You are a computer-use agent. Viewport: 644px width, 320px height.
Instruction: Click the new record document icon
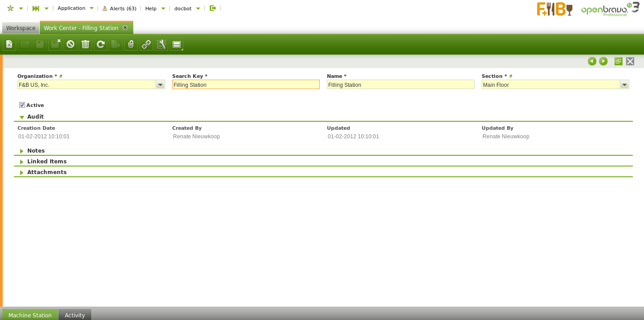[x=9, y=44]
